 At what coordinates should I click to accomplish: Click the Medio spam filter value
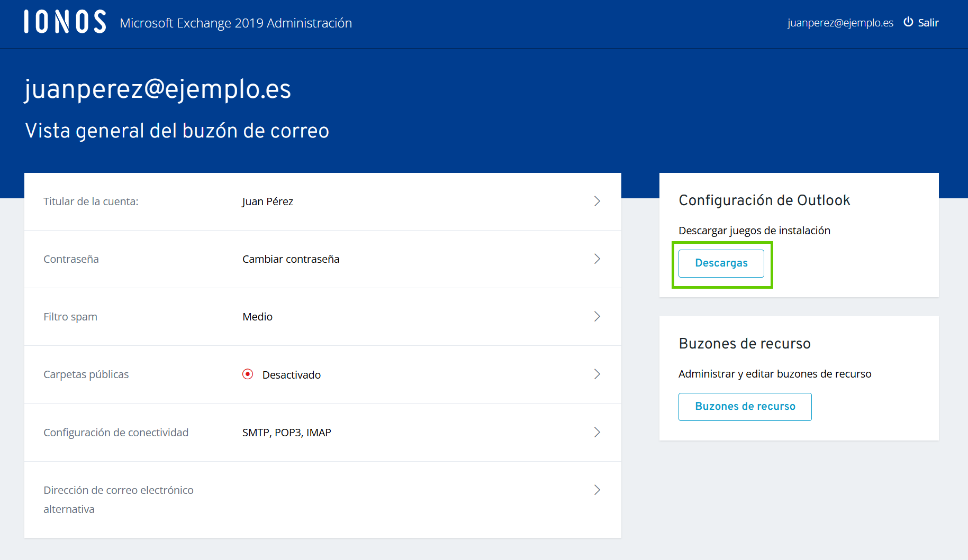click(x=258, y=317)
